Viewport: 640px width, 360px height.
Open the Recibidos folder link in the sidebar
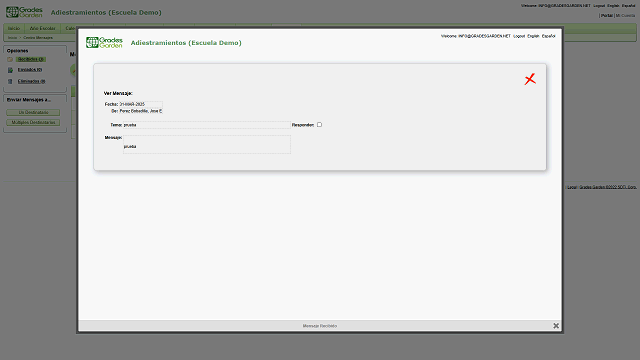31,59
